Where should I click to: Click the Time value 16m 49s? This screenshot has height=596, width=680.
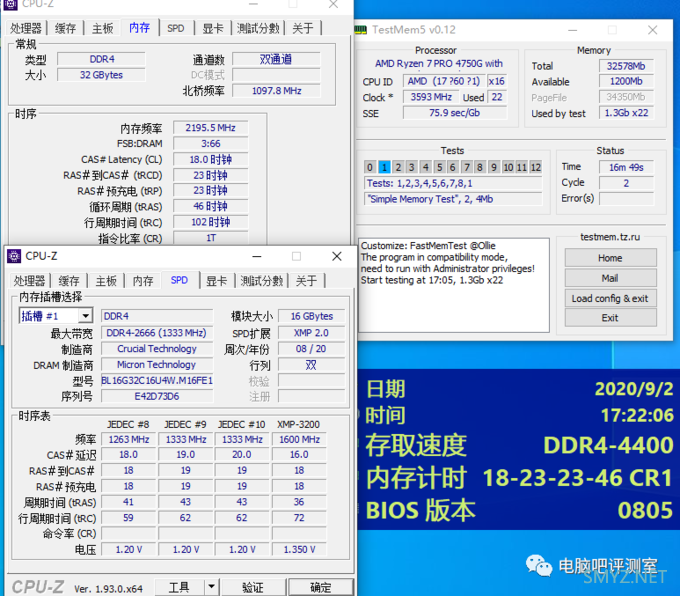point(626,167)
